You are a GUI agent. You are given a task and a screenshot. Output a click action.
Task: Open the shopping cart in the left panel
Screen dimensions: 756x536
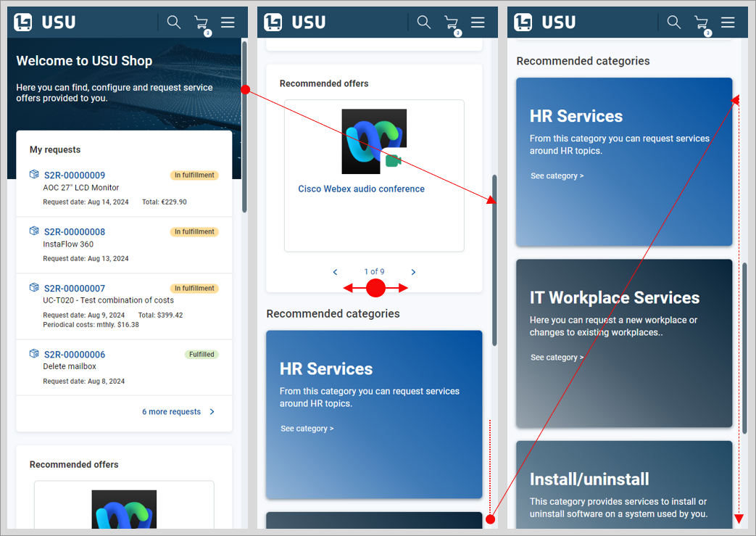[x=201, y=22]
